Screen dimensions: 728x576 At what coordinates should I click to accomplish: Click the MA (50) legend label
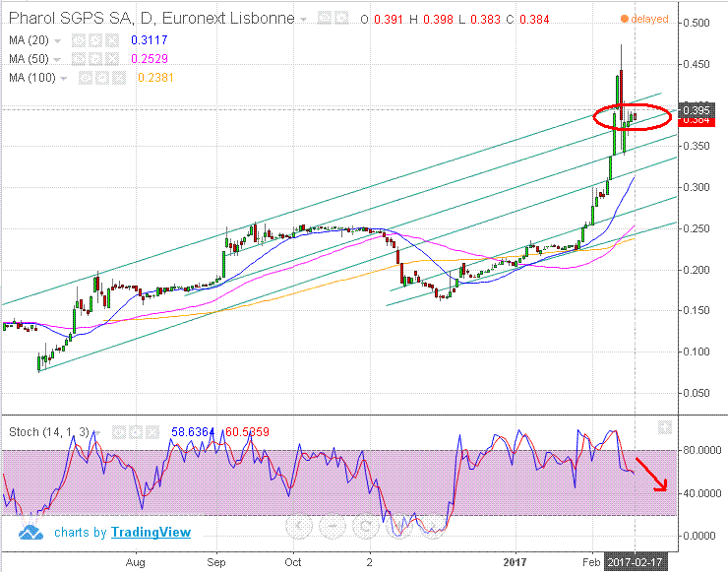click(29, 59)
